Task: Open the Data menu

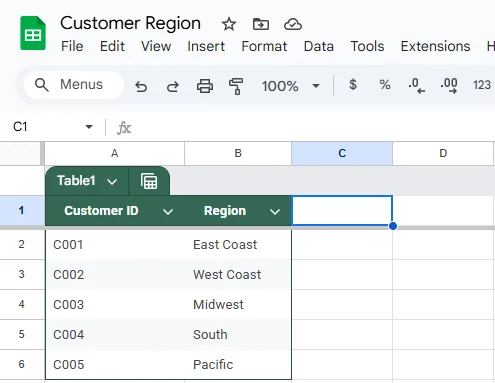Action: [319, 46]
